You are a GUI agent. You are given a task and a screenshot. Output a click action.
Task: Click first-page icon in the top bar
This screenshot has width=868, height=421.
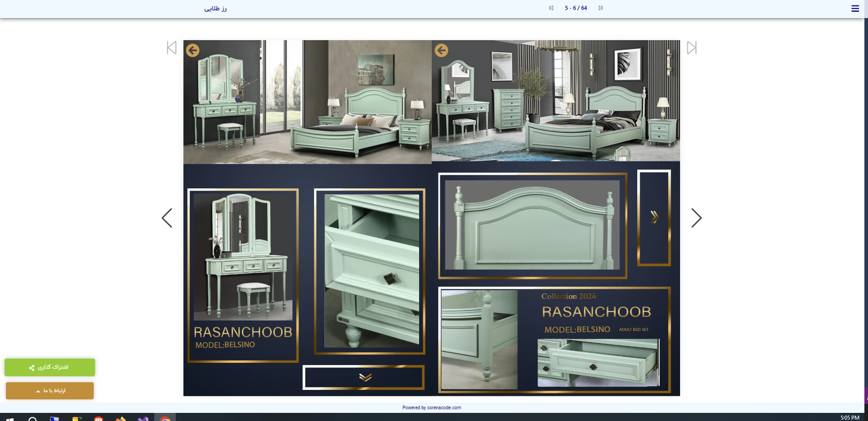point(551,8)
